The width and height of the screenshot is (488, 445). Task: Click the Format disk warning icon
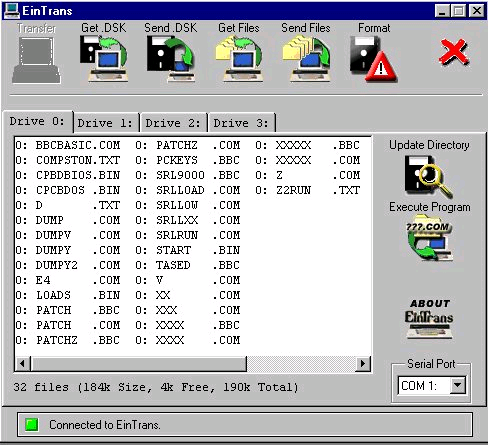(x=374, y=59)
